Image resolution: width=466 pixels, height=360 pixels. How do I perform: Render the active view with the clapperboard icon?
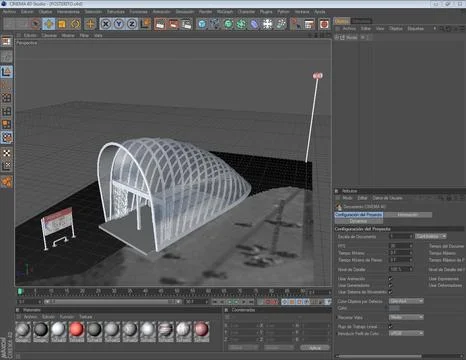(160, 24)
